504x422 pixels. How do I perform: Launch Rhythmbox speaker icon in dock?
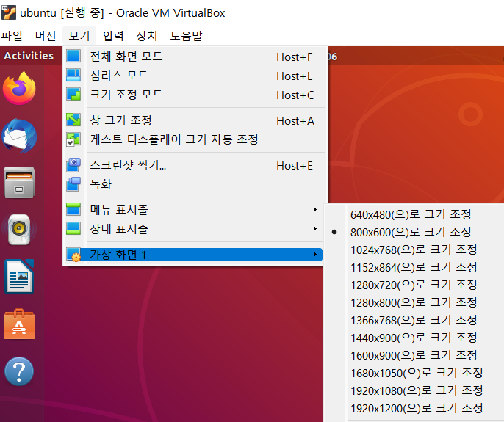(x=19, y=229)
